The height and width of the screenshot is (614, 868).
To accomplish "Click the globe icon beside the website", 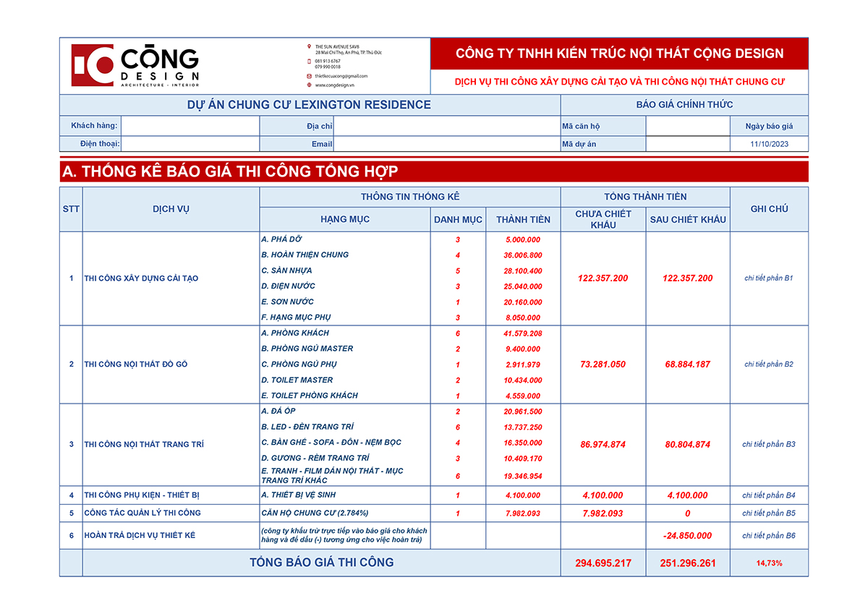I will [x=310, y=85].
